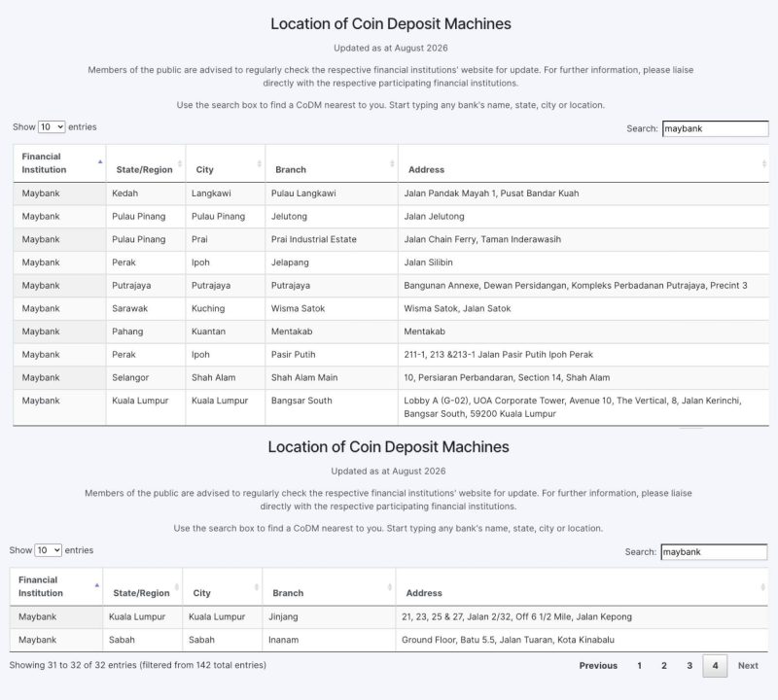Screen dimensions: 778x700
Task: Sort upper table by Branch column
Action: coord(332,163)
